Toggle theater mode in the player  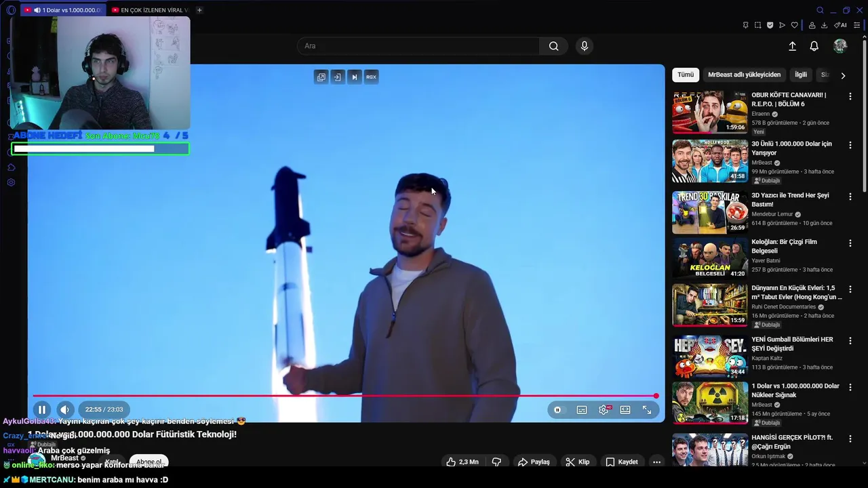pyautogui.click(x=625, y=410)
